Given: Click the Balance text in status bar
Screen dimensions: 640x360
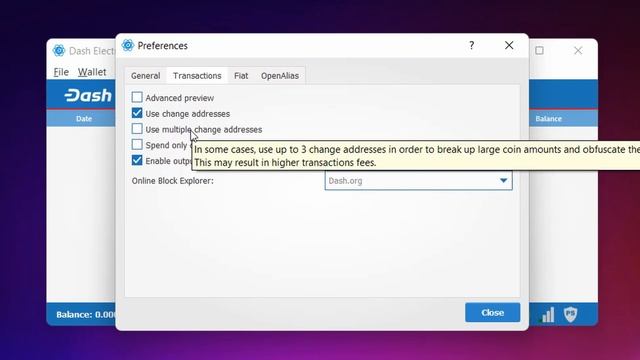Looking at the screenshot, I should (x=86, y=315).
